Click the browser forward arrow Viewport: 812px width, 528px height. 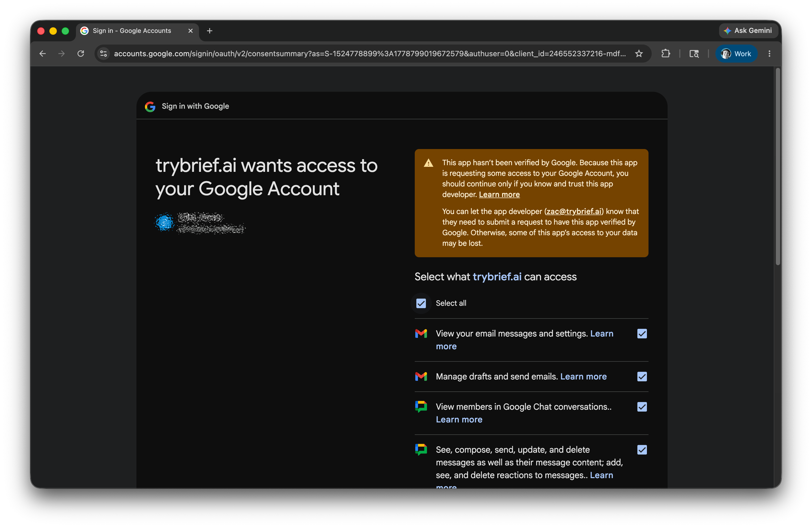point(62,53)
